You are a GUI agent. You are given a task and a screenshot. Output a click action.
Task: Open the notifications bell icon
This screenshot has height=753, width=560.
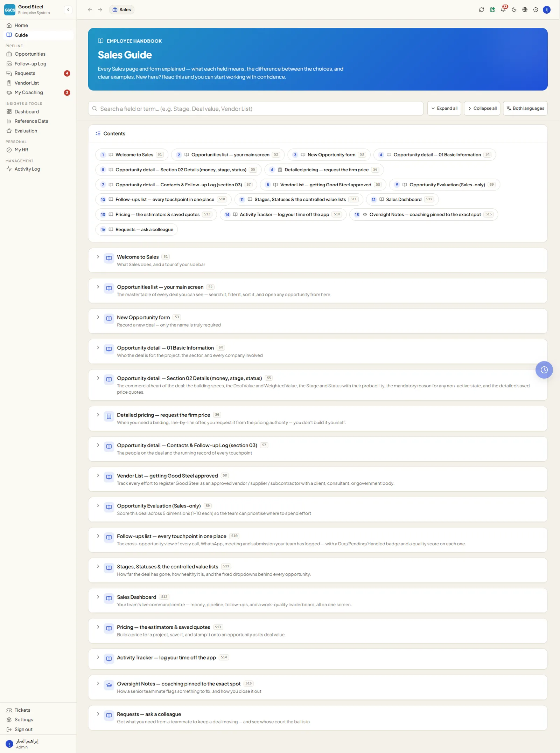click(x=503, y=10)
